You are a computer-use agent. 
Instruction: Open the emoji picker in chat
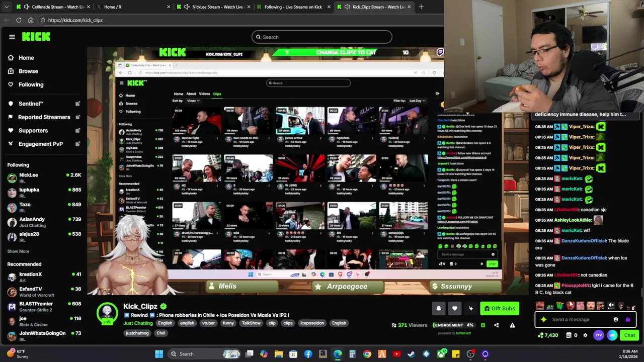click(x=616, y=319)
